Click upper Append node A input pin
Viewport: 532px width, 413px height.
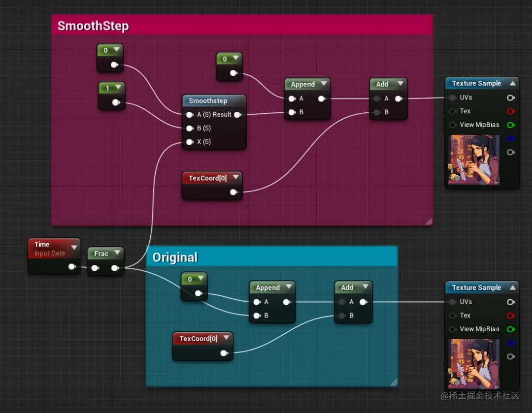pyautogui.click(x=292, y=98)
